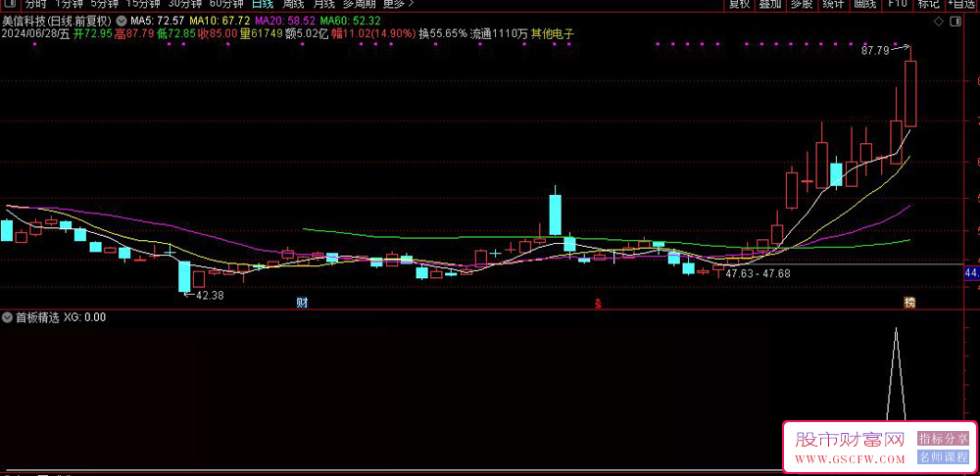Click the 幅11.02(14.90%) change text
Viewport: 980px width, 476px height.
(373, 33)
